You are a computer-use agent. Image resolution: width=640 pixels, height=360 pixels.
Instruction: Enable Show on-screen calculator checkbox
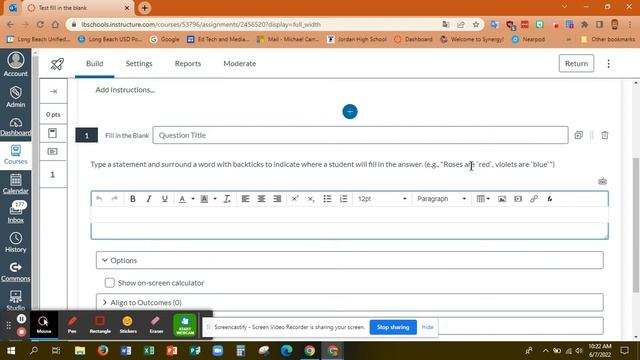tap(109, 283)
